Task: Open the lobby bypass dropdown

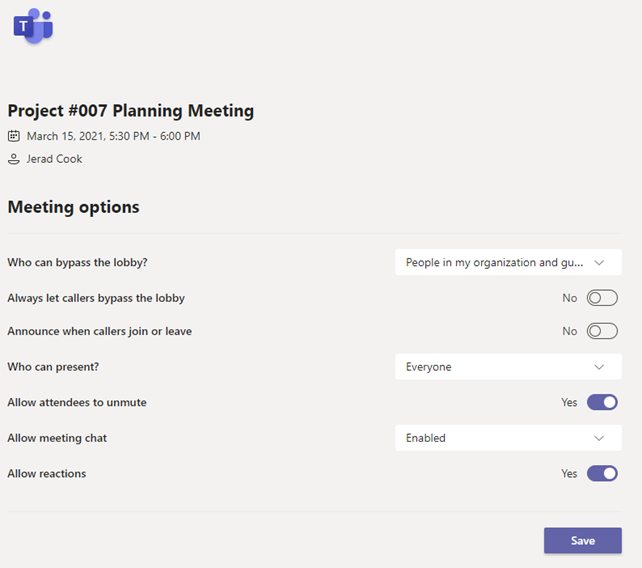Action: pyautogui.click(x=508, y=263)
